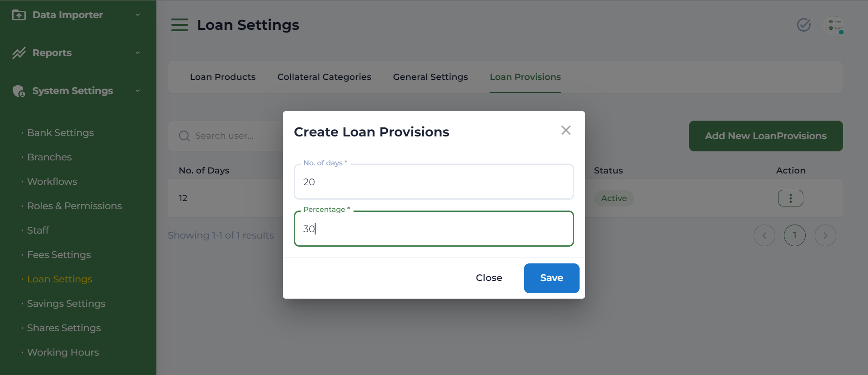Expand the Reports menu chevron
The width and height of the screenshot is (868, 375).
(137, 53)
